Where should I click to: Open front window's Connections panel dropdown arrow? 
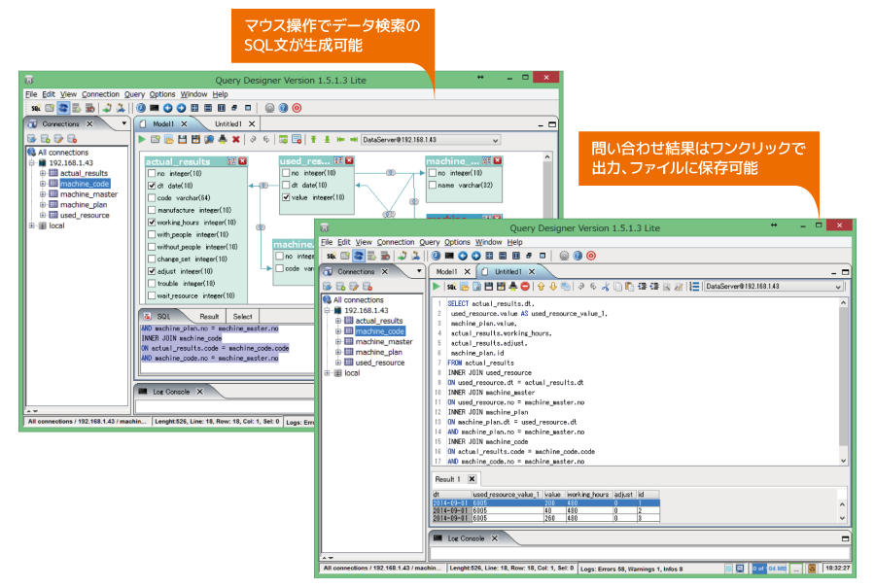point(419,271)
